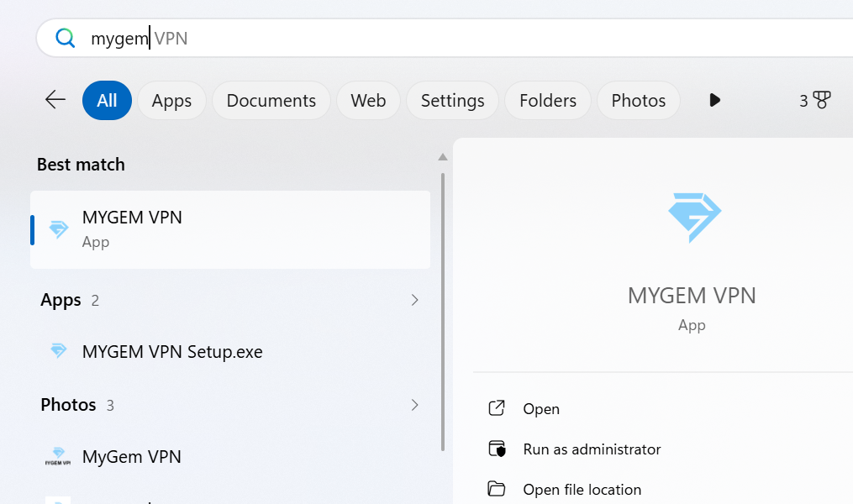Image resolution: width=853 pixels, height=504 pixels.
Task: Switch to the Web filter tab
Action: click(368, 101)
